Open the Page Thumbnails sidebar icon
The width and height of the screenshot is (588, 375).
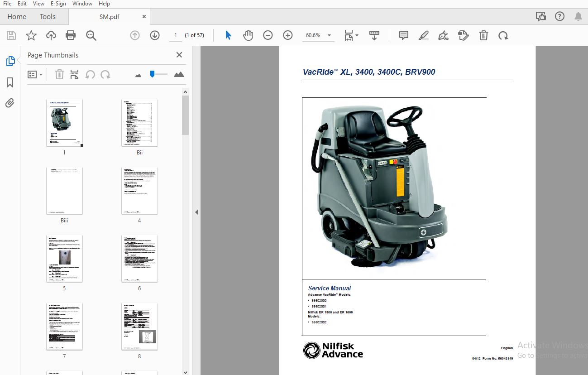10,62
